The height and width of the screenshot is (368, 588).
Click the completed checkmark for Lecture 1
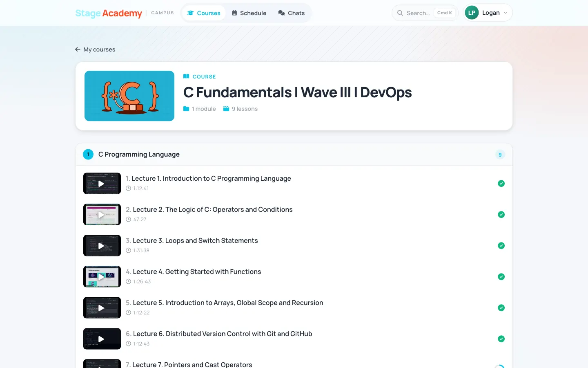(x=501, y=184)
